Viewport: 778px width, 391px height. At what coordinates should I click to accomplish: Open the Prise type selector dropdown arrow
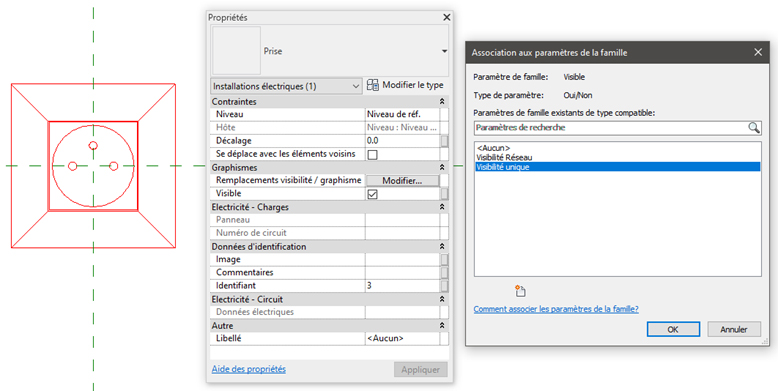click(x=444, y=51)
